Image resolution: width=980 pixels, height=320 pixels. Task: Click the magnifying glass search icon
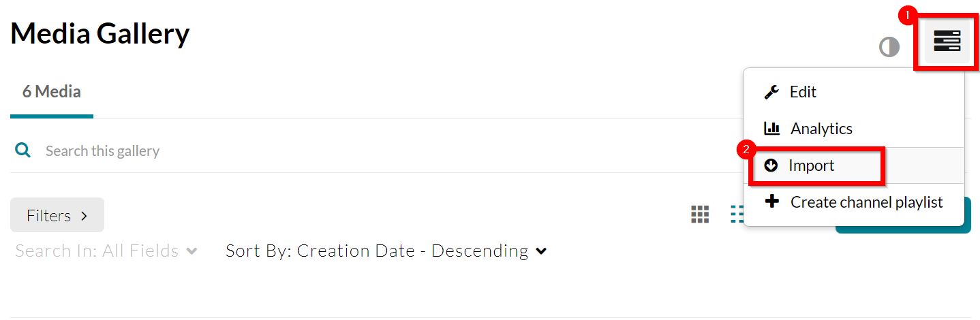tap(23, 150)
